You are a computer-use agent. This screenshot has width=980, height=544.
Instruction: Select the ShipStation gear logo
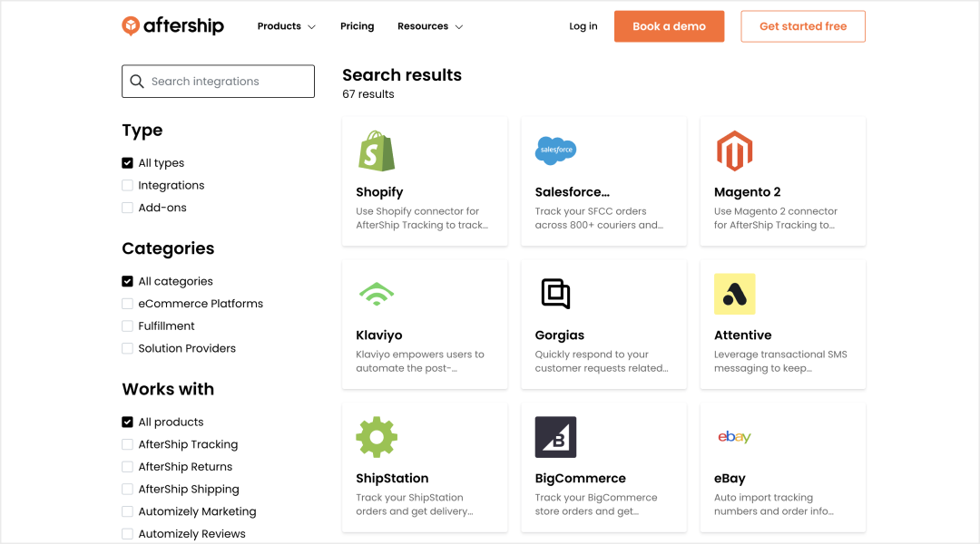(x=377, y=437)
